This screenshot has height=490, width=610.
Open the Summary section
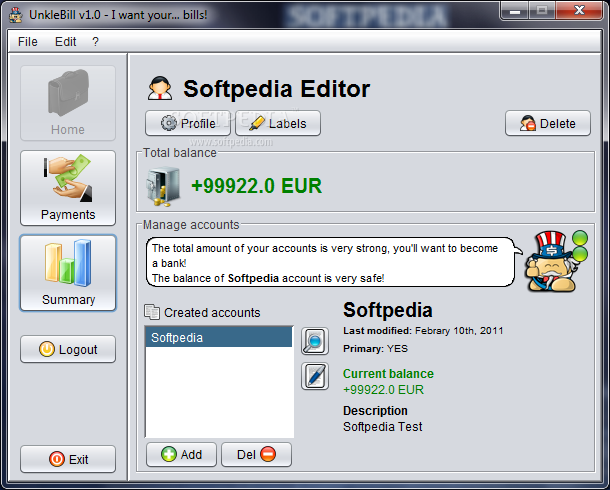click(x=68, y=273)
